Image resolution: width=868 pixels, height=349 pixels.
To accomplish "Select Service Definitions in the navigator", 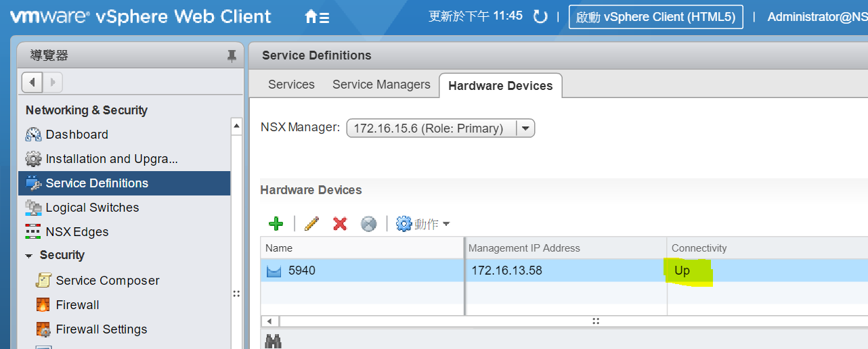I will pyautogui.click(x=124, y=183).
